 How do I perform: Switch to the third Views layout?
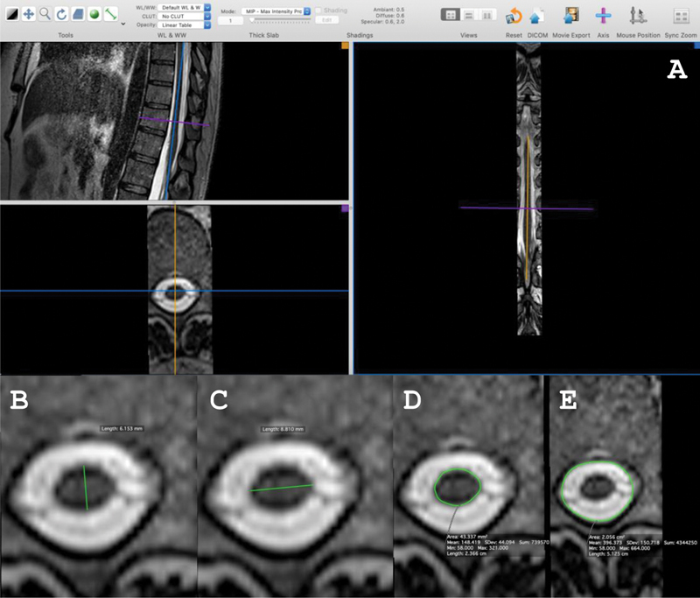coord(486,15)
